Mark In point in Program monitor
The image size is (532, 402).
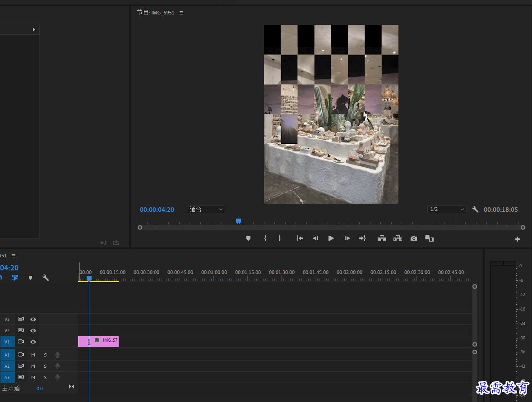pyautogui.click(x=265, y=238)
